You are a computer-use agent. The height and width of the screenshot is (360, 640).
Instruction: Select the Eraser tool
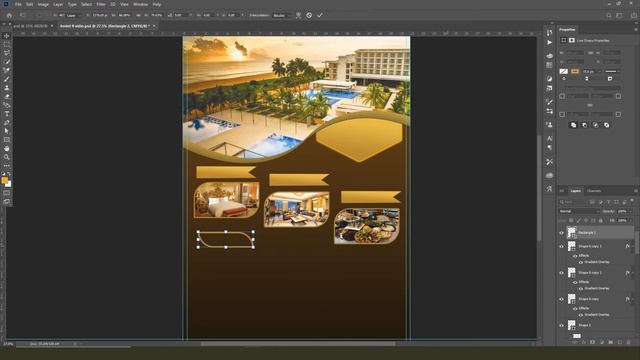[x=7, y=96]
